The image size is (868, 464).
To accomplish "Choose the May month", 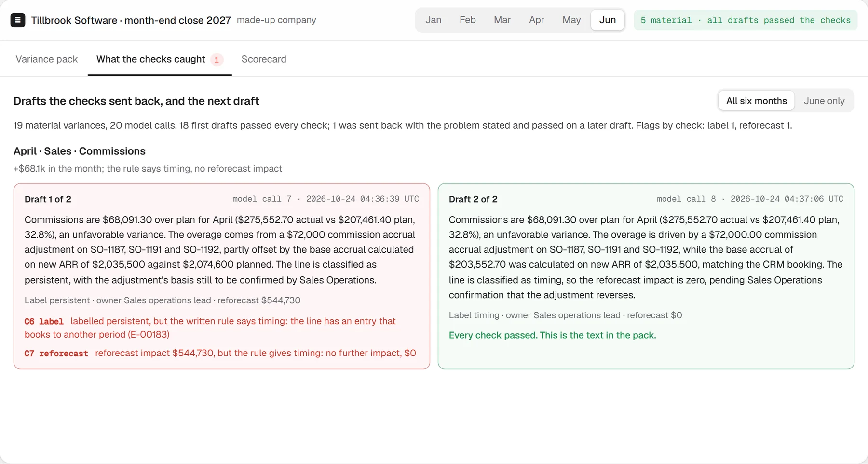I will point(571,20).
